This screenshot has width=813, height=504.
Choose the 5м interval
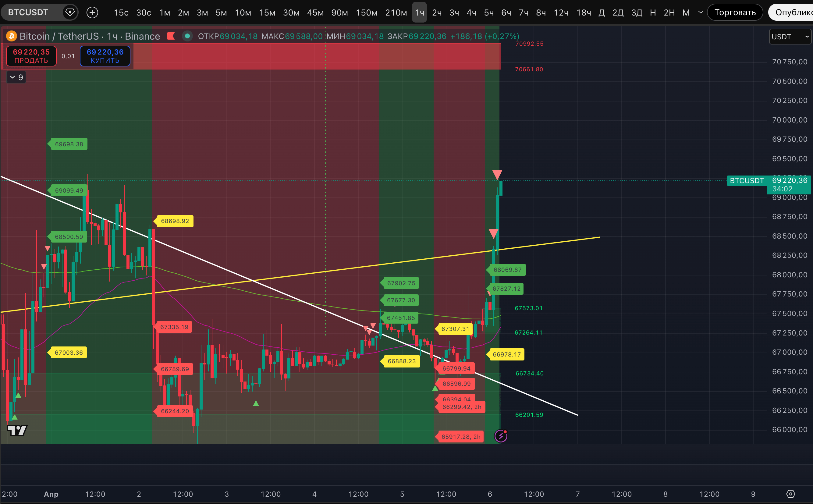(221, 12)
